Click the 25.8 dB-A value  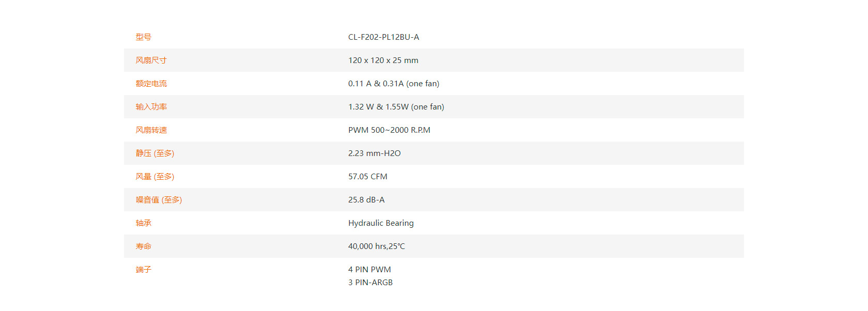point(366,200)
